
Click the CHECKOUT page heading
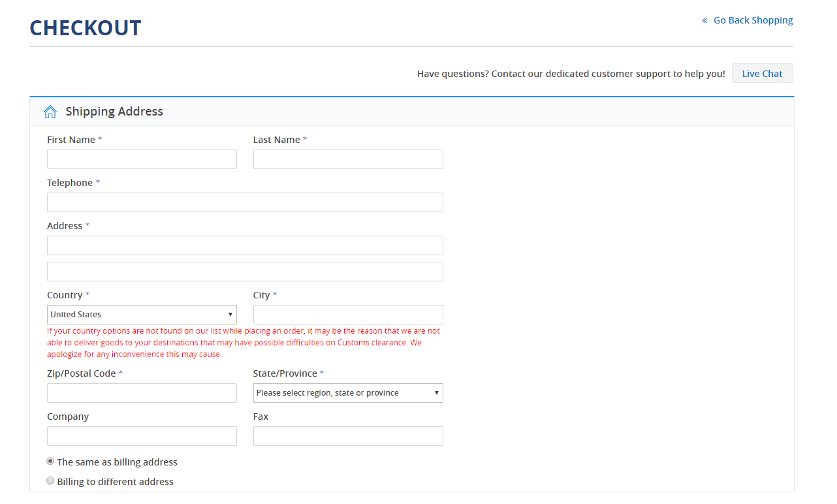86,28
